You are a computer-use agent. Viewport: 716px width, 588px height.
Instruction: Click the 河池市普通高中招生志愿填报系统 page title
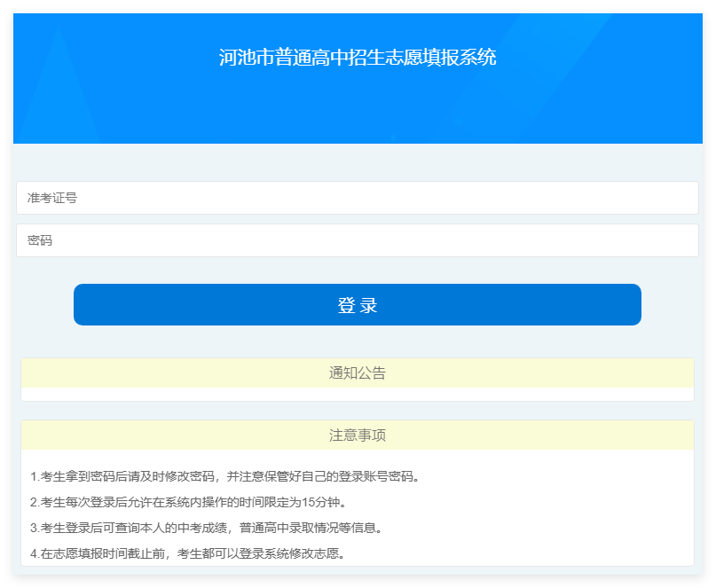click(357, 59)
